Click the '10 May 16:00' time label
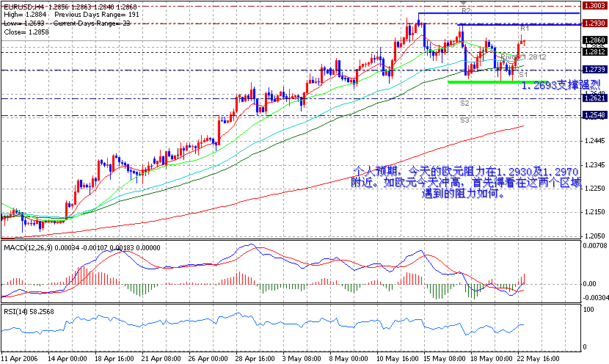The height and width of the screenshot is (364, 609). (396, 358)
